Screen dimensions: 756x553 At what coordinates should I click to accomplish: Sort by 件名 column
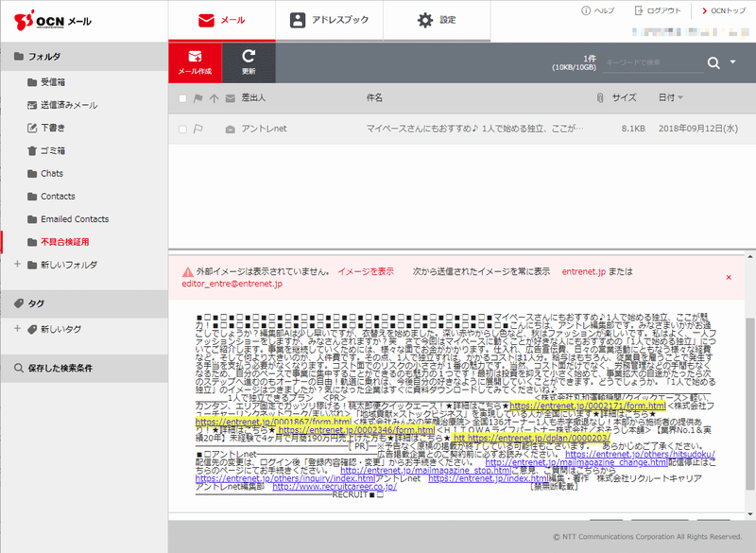click(374, 98)
